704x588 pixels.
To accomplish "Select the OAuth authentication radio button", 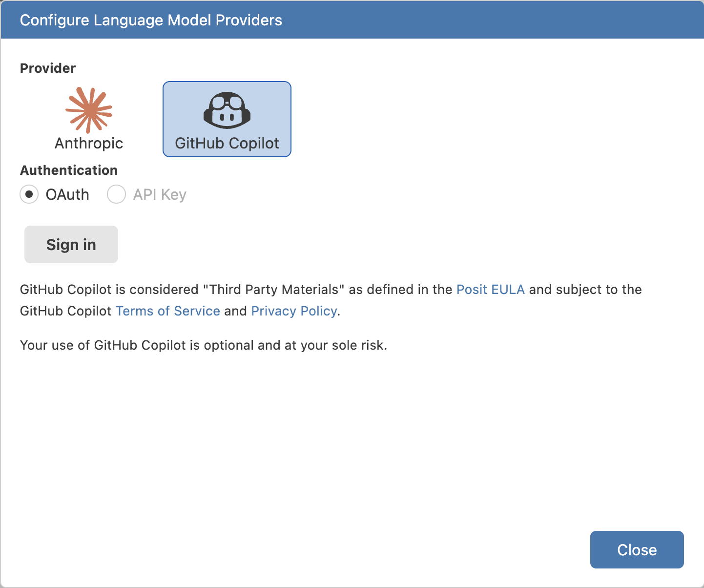I will pos(29,194).
